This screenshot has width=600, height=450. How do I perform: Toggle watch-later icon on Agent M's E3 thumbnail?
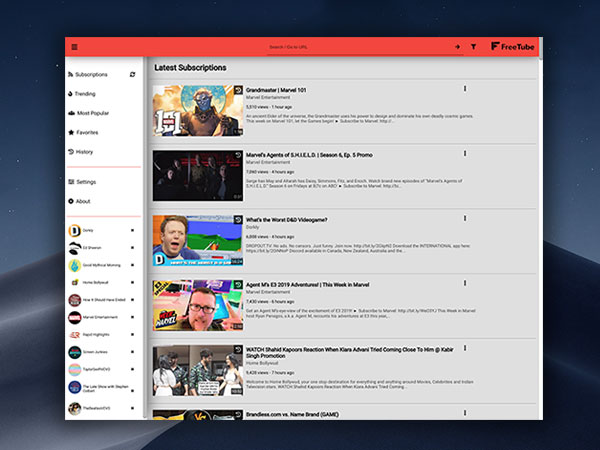[238, 285]
